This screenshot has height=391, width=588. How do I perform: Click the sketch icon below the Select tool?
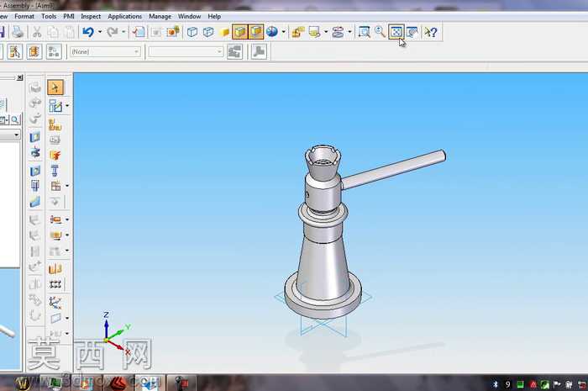55,106
